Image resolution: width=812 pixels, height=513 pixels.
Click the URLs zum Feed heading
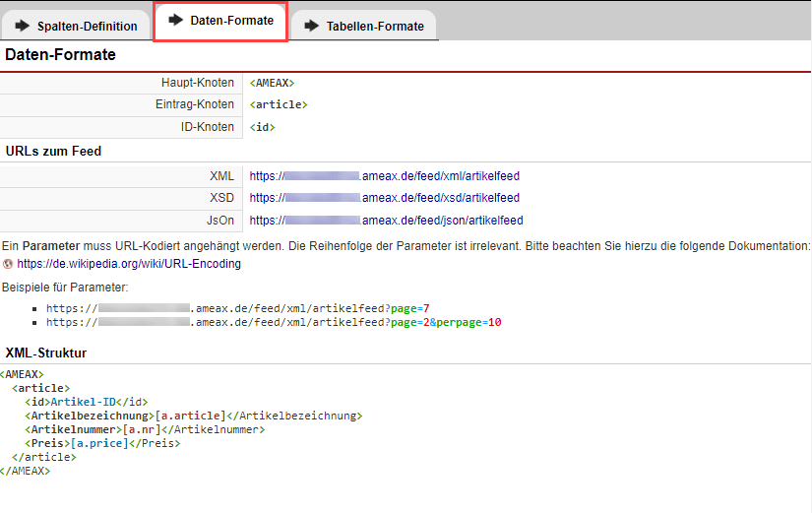pos(53,152)
